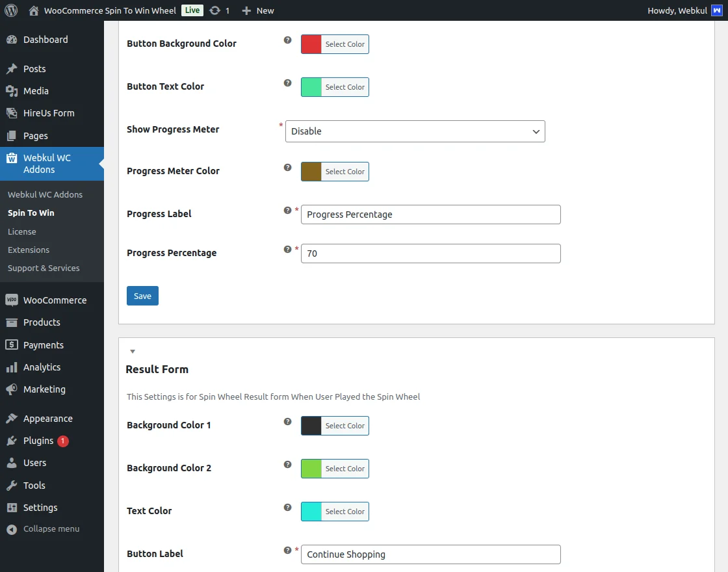Click Select Color for Button Text Color
This screenshot has width=728, height=572.
click(345, 87)
